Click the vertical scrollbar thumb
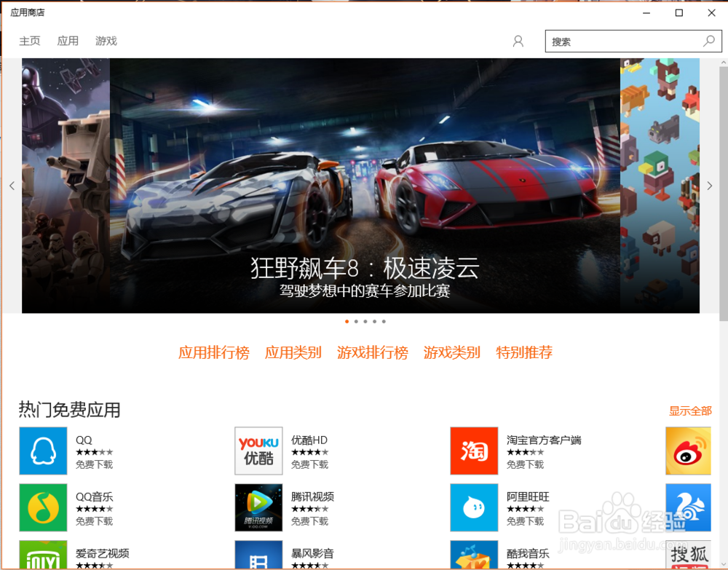728x570 pixels. coord(724,194)
